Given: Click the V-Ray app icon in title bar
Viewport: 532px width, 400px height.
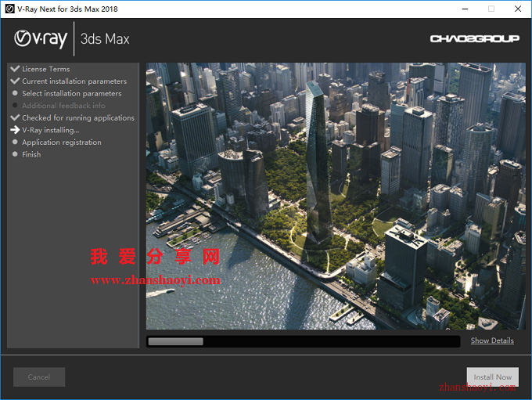Looking at the screenshot, I should click(10, 9).
